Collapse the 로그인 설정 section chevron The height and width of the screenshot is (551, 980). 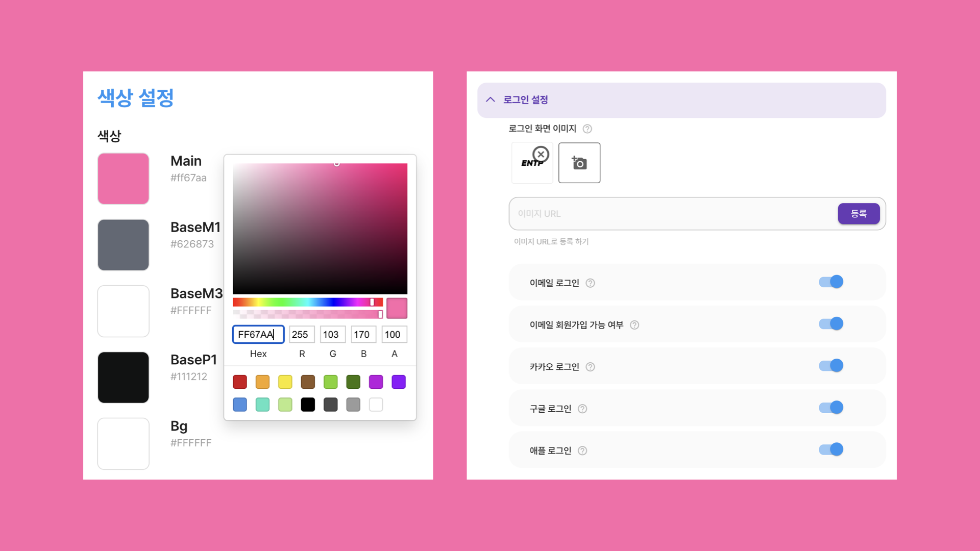pyautogui.click(x=491, y=99)
